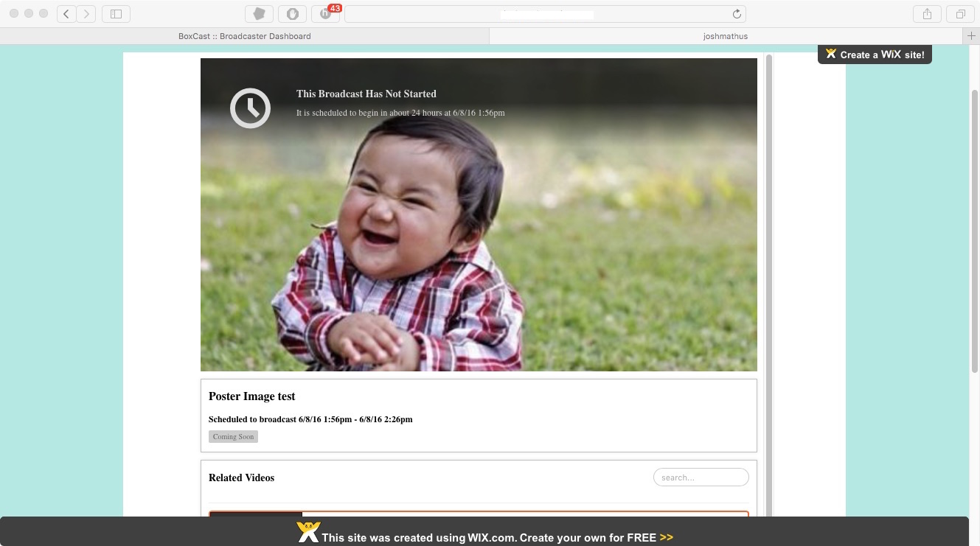The image size is (980, 546).
Task: Select the joshmathus tab
Action: point(726,36)
